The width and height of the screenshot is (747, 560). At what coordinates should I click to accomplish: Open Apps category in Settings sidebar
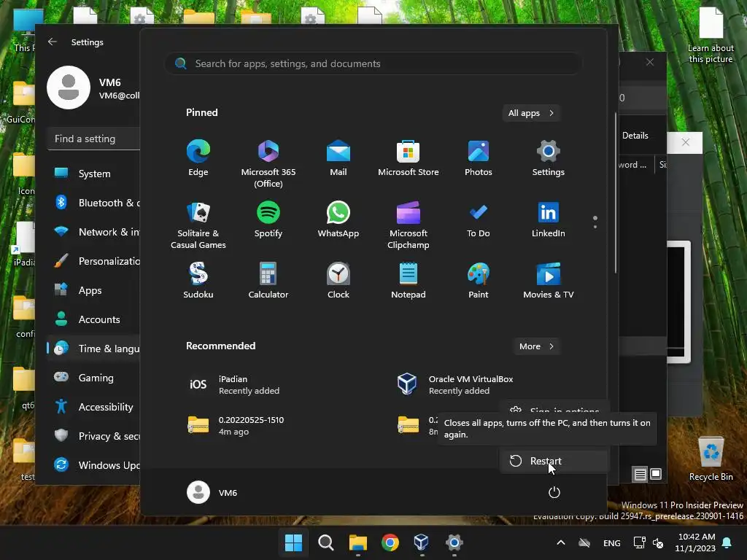point(93,290)
